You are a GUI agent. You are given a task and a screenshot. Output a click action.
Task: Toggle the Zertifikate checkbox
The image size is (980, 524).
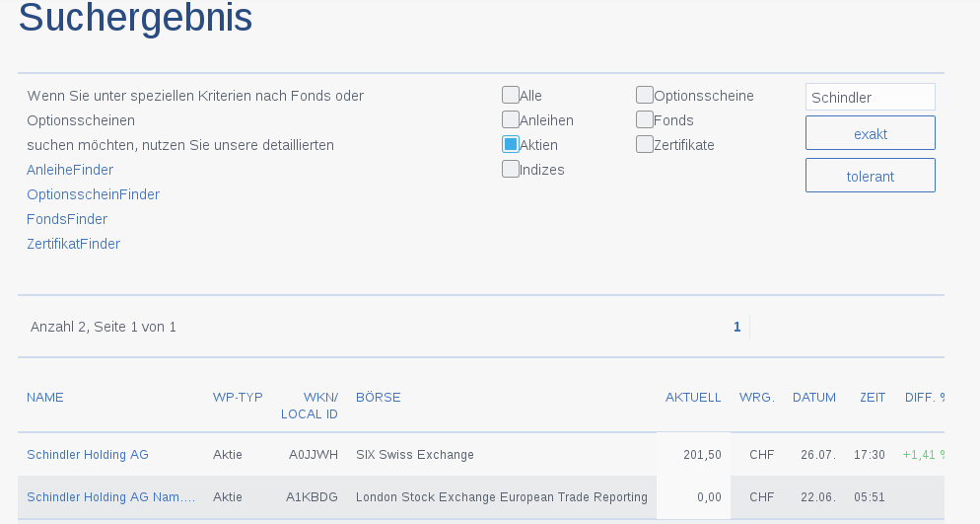point(645,144)
